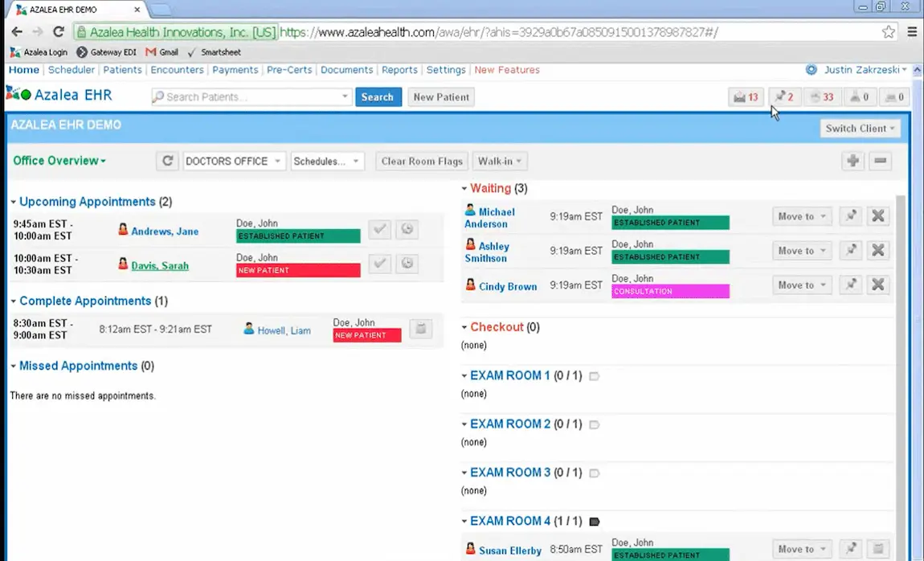Click the plus icon above the Waiting panel
The image size is (924, 561).
pyautogui.click(x=852, y=161)
